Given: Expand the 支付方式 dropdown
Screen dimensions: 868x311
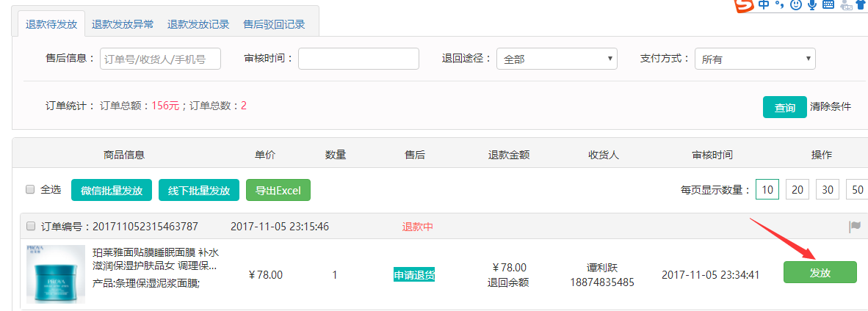Looking at the screenshot, I should [755, 59].
